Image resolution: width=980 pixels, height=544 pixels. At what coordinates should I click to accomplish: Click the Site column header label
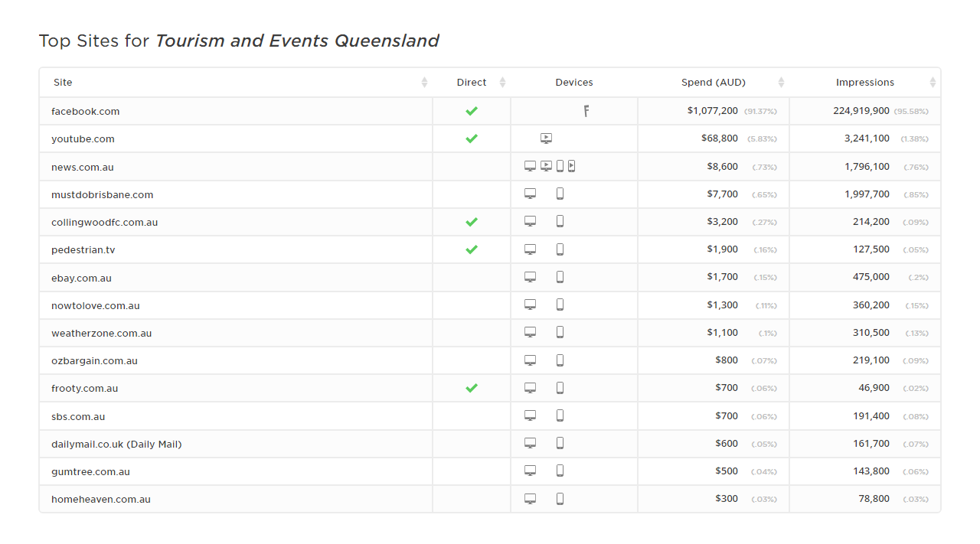(63, 83)
